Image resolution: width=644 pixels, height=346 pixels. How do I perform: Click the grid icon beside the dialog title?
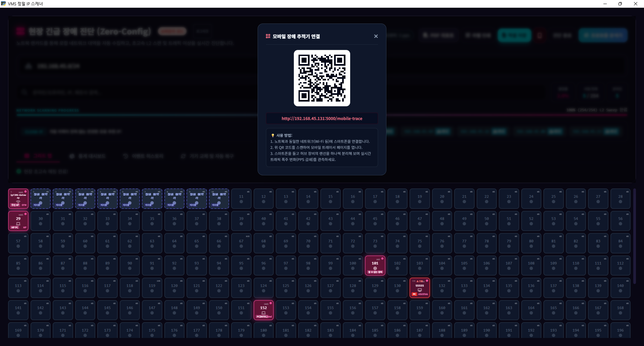(x=268, y=36)
